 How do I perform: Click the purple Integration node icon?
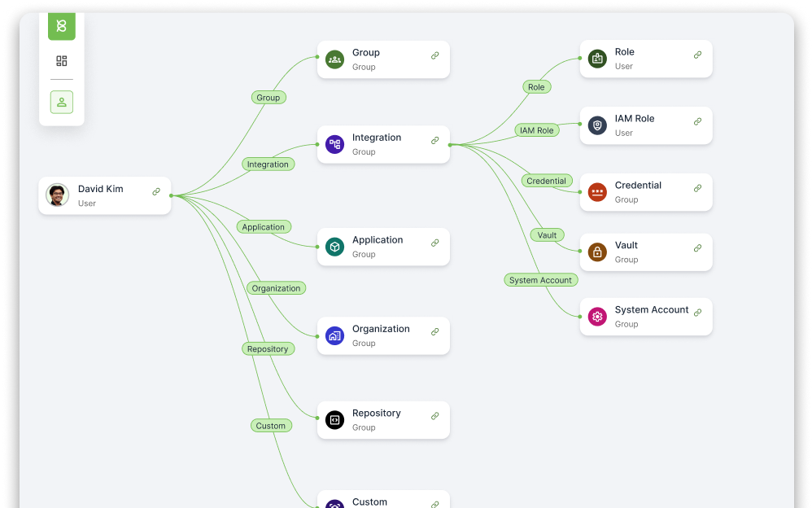(334, 144)
